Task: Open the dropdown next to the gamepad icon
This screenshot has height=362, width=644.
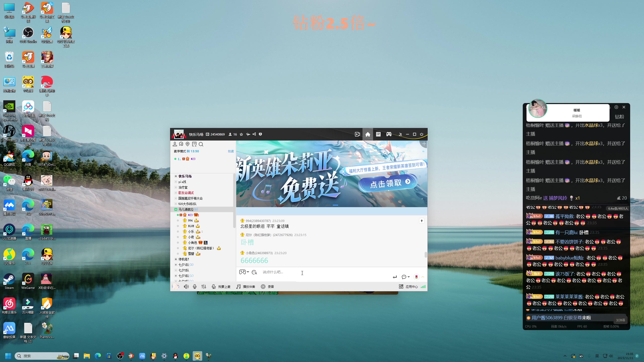Action: pyautogui.click(x=247, y=272)
